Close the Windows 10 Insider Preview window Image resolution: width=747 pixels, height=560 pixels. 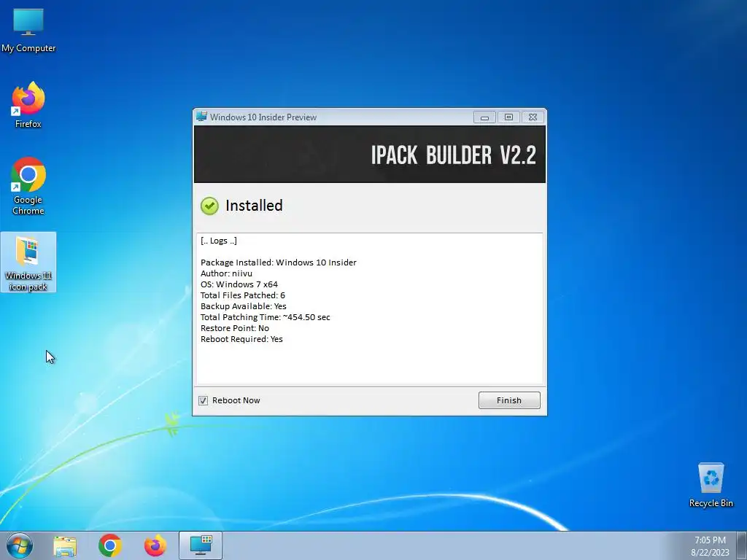(x=533, y=117)
